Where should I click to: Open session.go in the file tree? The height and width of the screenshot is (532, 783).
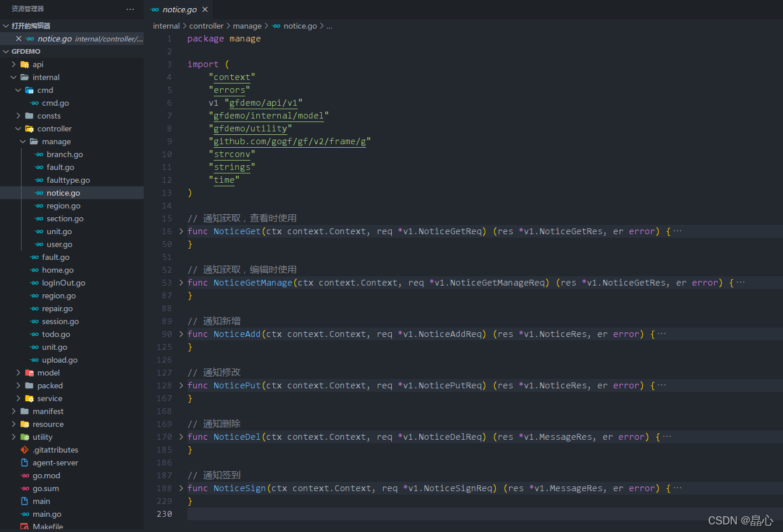pos(60,321)
